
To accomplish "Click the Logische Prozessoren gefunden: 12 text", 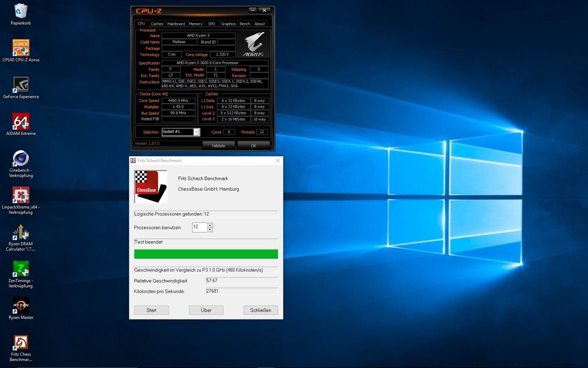I will (x=171, y=214).
